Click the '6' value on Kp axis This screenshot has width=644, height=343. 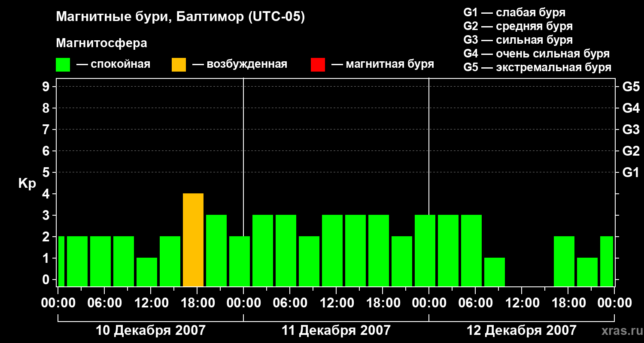[x=47, y=151]
